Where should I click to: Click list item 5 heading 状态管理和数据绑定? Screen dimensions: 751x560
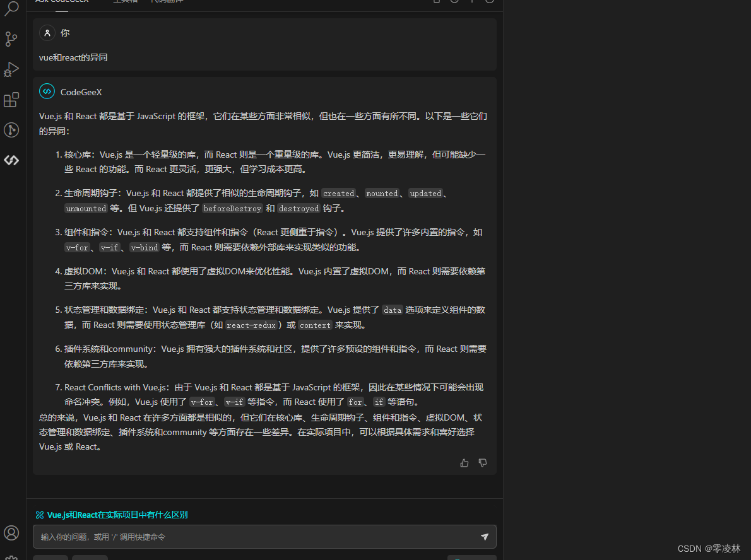coord(104,310)
